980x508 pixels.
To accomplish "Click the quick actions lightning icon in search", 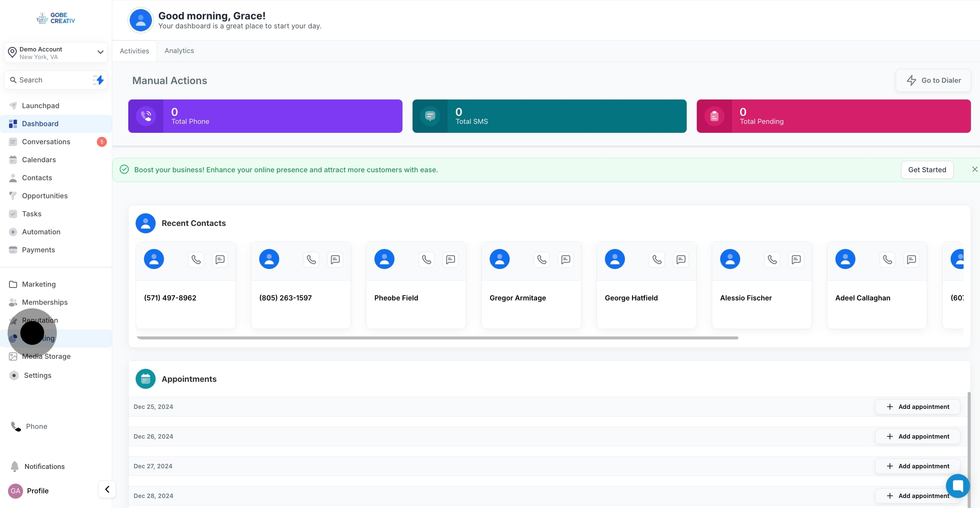I will 99,80.
